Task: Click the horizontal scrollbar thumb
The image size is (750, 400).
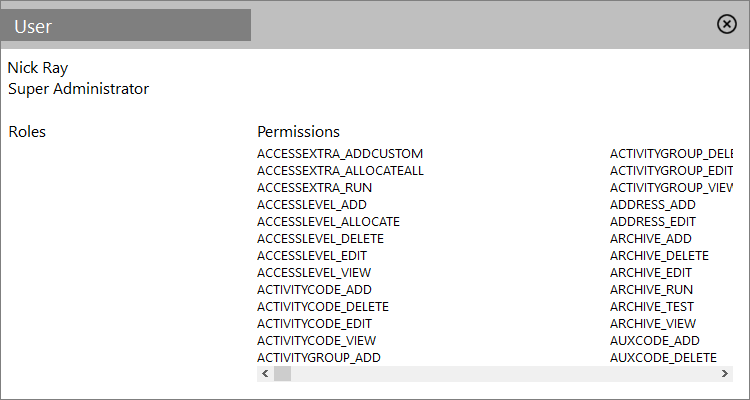Action: click(282, 374)
